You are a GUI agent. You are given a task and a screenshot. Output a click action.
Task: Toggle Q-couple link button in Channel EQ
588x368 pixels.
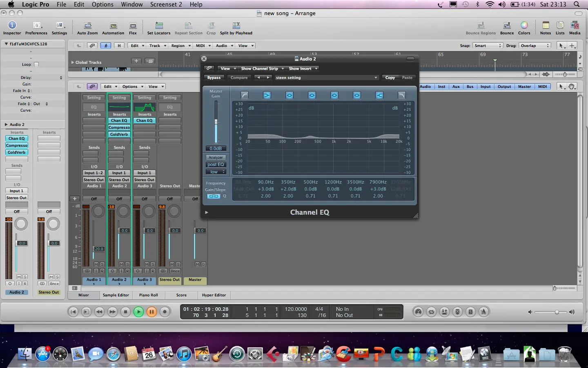point(213,196)
